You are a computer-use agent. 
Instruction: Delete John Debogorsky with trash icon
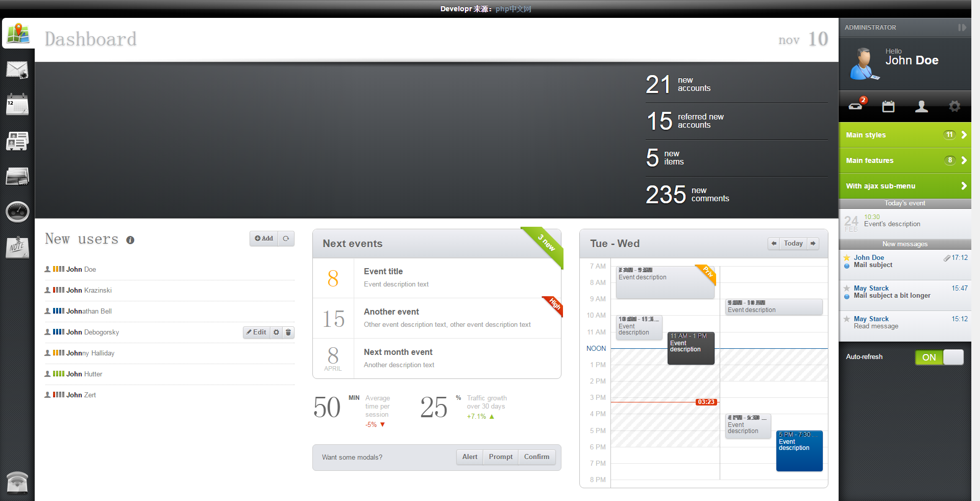288,332
